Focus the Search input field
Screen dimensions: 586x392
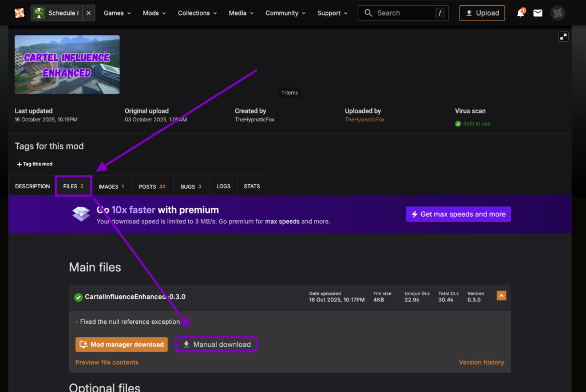(x=403, y=13)
